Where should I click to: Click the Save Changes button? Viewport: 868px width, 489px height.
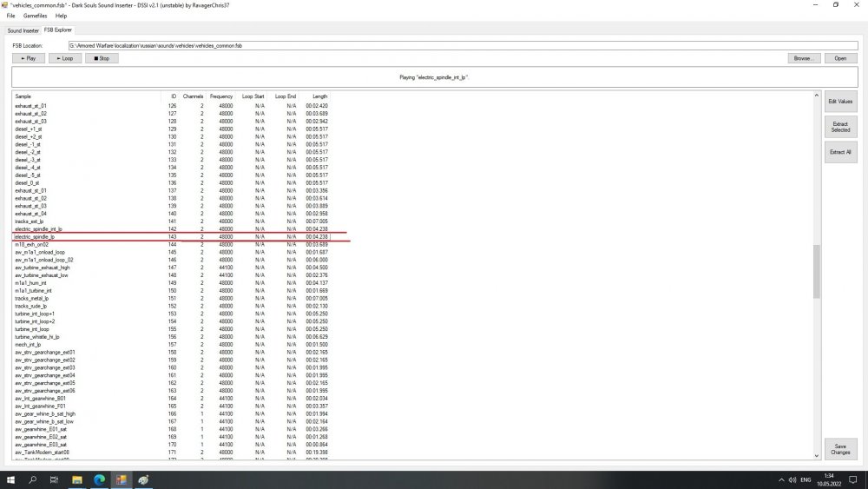[x=839, y=448]
